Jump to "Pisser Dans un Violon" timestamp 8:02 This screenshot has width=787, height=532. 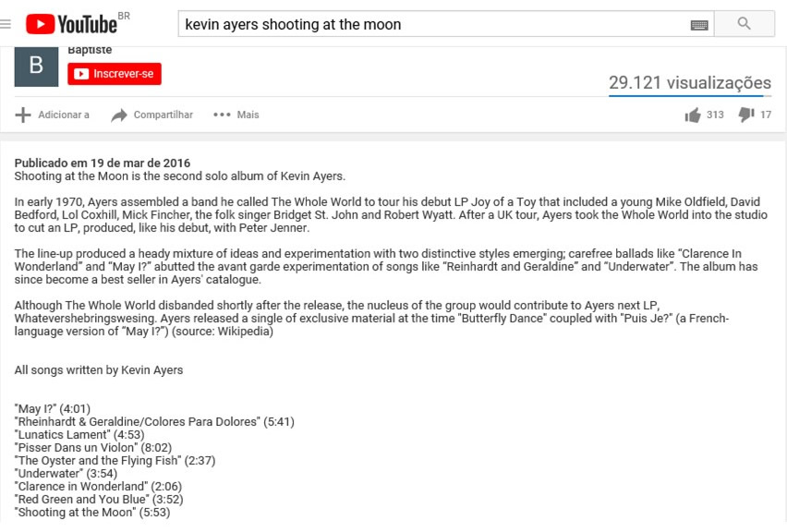coord(158,448)
